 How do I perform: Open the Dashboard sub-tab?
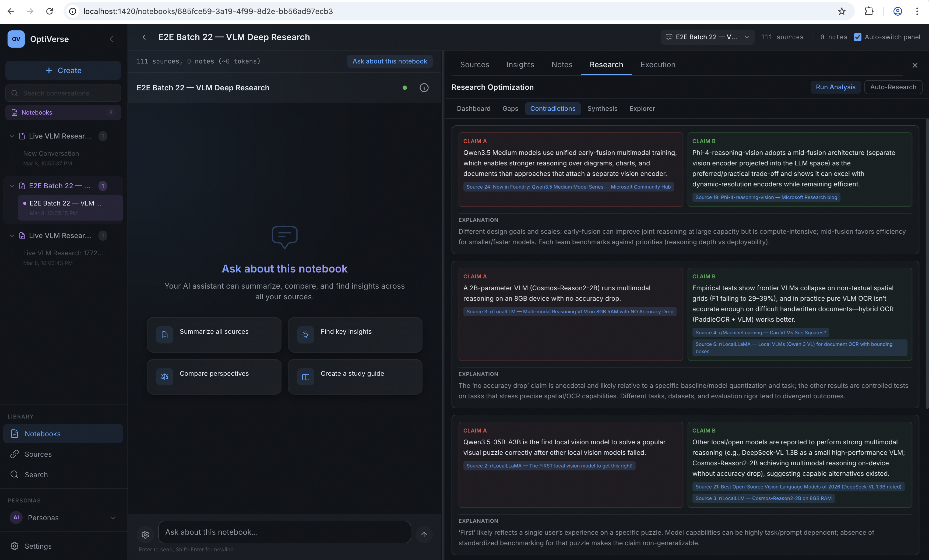click(474, 109)
